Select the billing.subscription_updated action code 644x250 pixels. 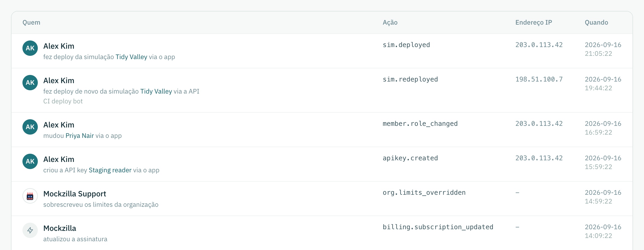[x=438, y=227]
